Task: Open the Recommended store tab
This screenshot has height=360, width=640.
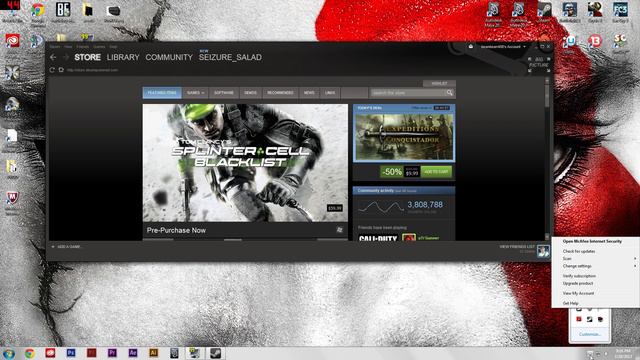Action: click(x=280, y=93)
